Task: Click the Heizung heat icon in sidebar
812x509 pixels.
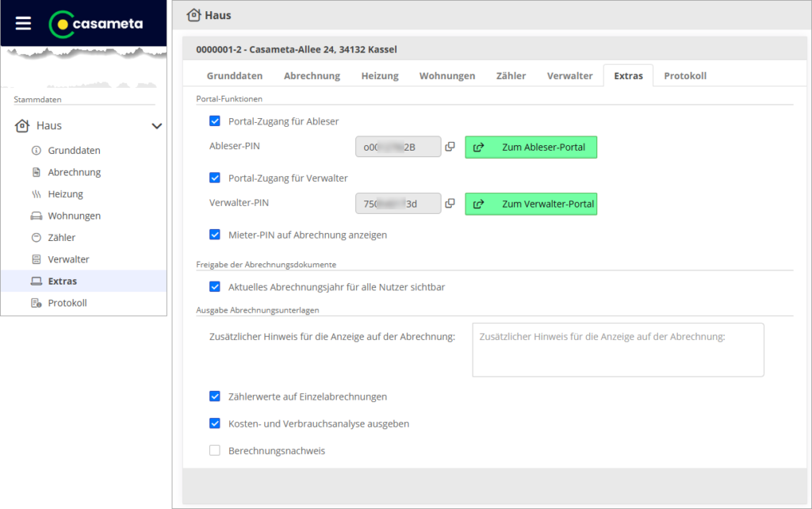Action: [36, 194]
